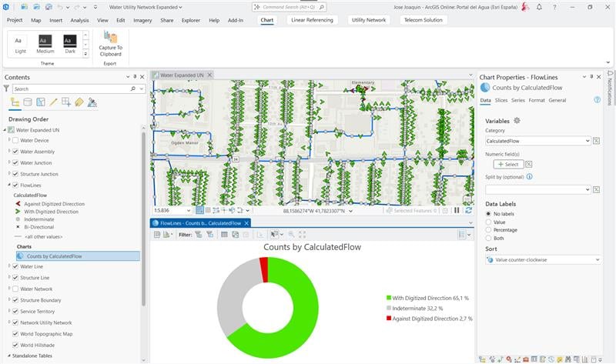Select the Light chart theme
The image size is (616, 364).
[20, 45]
